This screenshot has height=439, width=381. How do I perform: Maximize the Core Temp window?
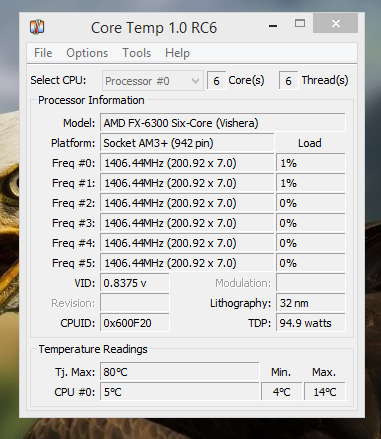pyautogui.click(x=300, y=23)
